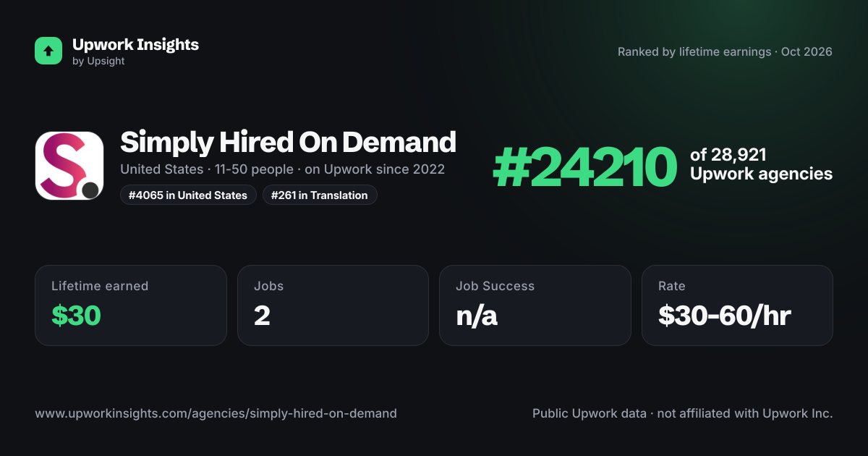Image resolution: width=868 pixels, height=456 pixels.
Task: Open the Jobs stat card
Action: [333, 305]
